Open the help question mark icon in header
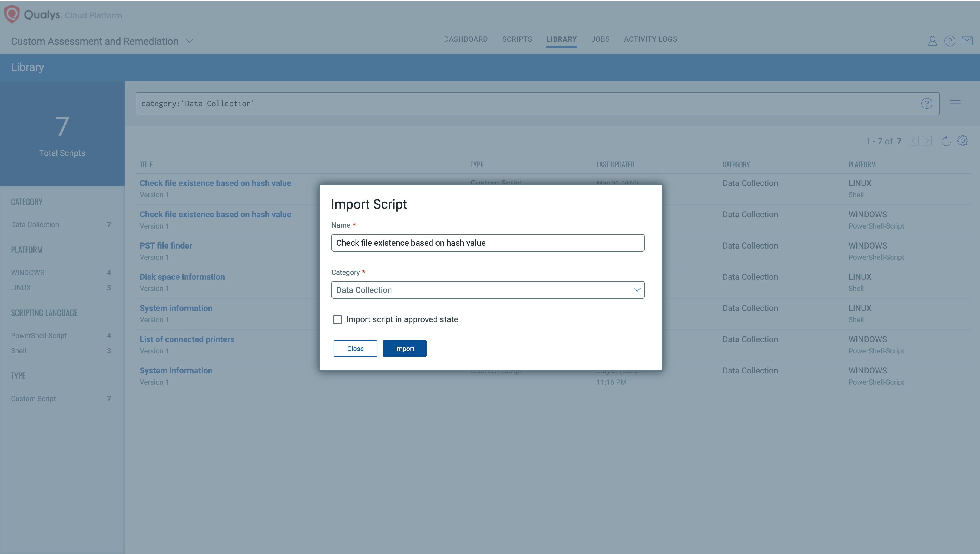The height and width of the screenshot is (554, 980). (950, 41)
